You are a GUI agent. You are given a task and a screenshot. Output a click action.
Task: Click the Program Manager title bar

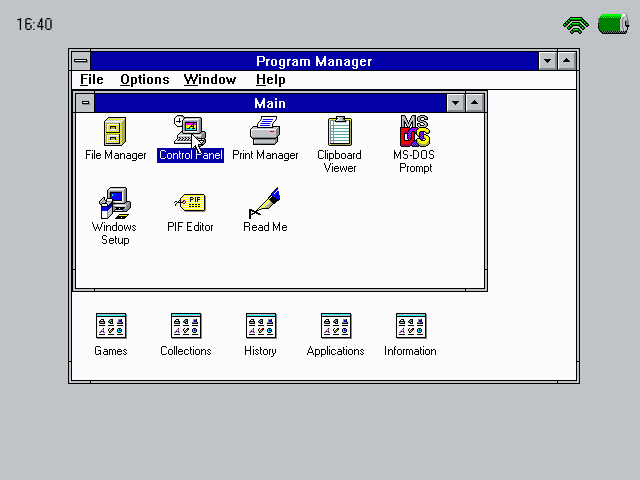click(x=314, y=61)
